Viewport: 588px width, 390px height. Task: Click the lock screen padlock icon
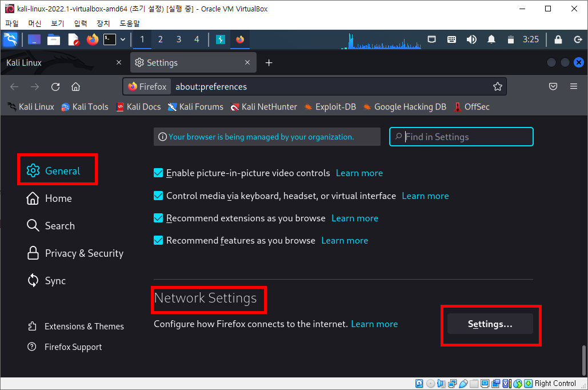[x=558, y=39]
